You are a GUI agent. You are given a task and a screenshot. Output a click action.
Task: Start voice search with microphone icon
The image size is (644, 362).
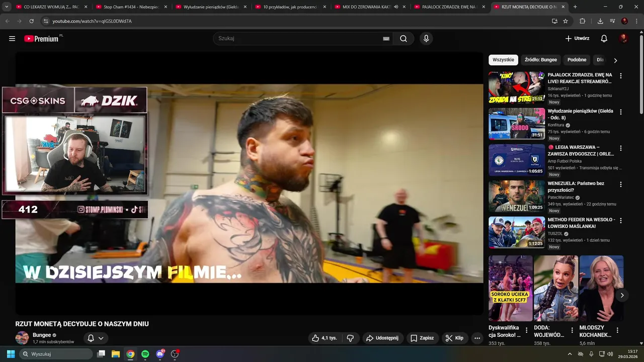click(x=426, y=39)
